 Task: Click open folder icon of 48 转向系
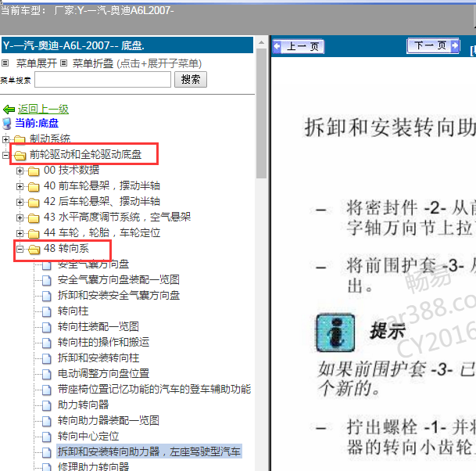tap(34, 250)
